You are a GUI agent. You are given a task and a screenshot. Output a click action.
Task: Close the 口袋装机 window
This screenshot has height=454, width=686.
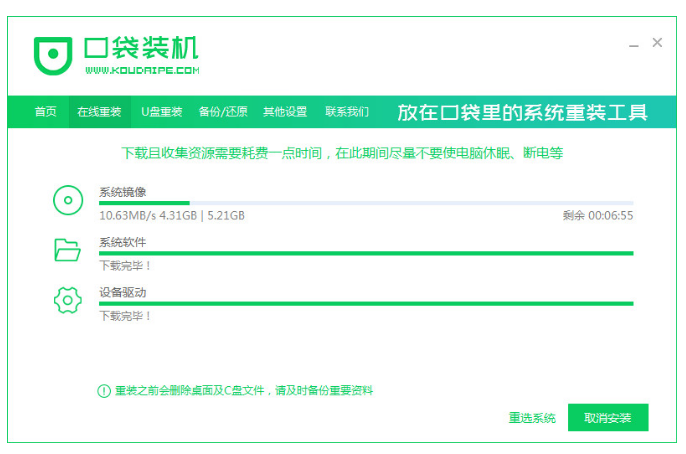[x=657, y=42]
